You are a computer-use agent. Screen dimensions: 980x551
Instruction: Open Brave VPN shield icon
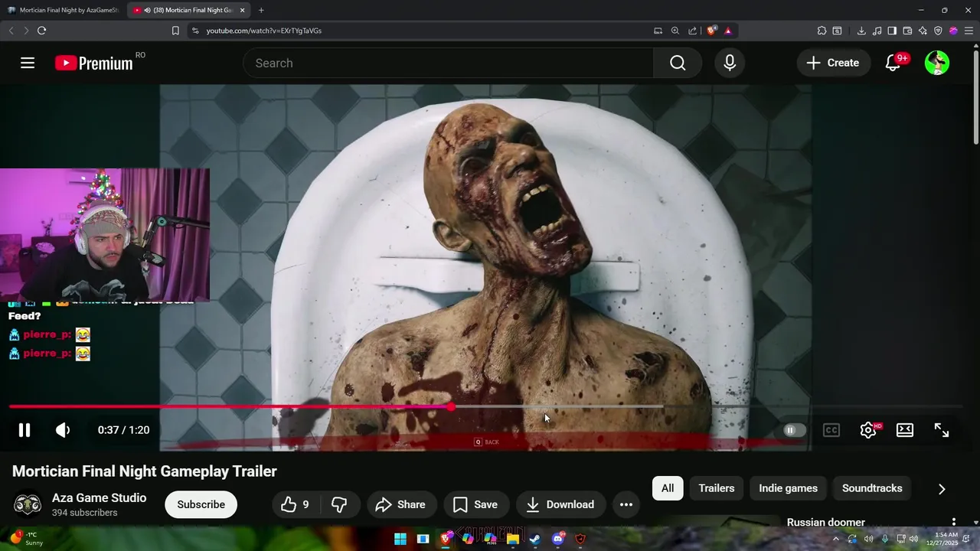(938, 31)
